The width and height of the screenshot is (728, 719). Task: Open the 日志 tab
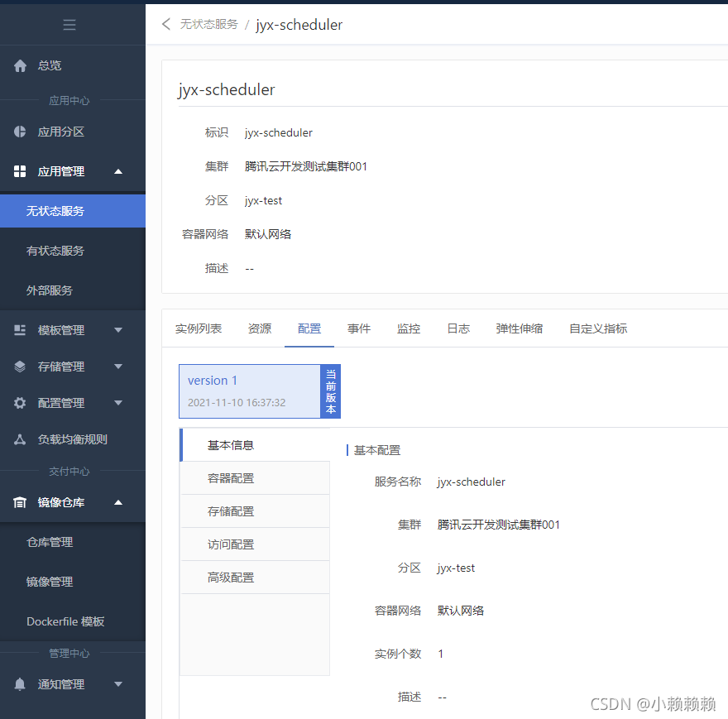point(457,328)
